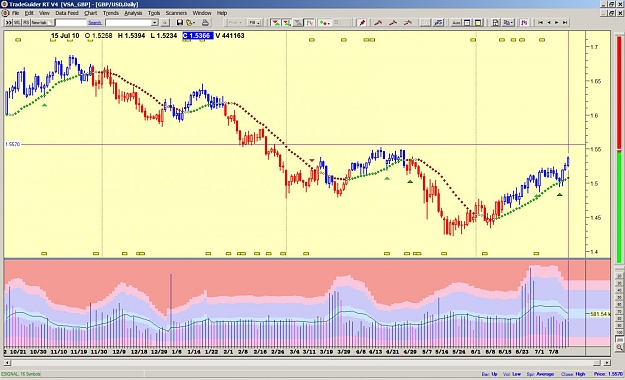625x380 pixels.
Task: Open the Analysis menu
Action: tap(133, 13)
